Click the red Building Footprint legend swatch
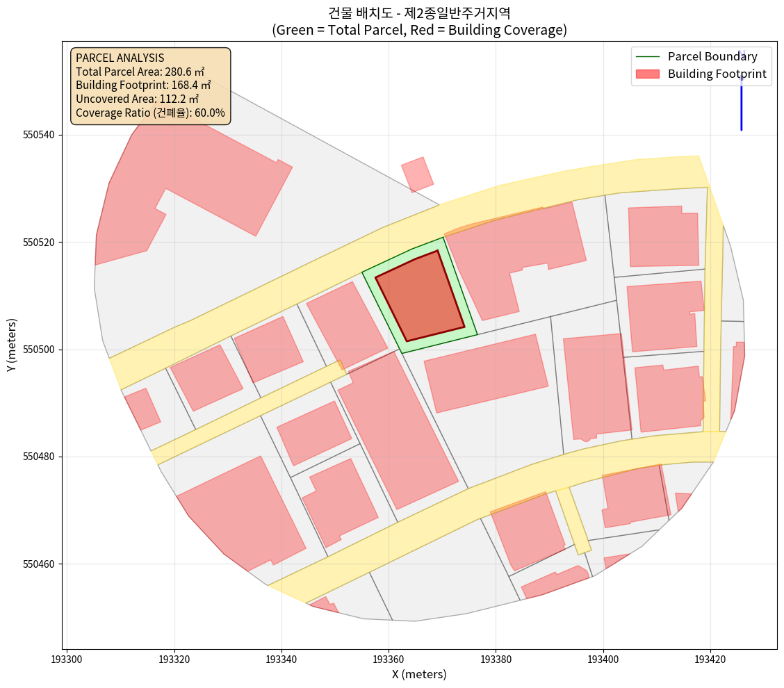The width and height of the screenshot is (784, 688). pos(648,74)
